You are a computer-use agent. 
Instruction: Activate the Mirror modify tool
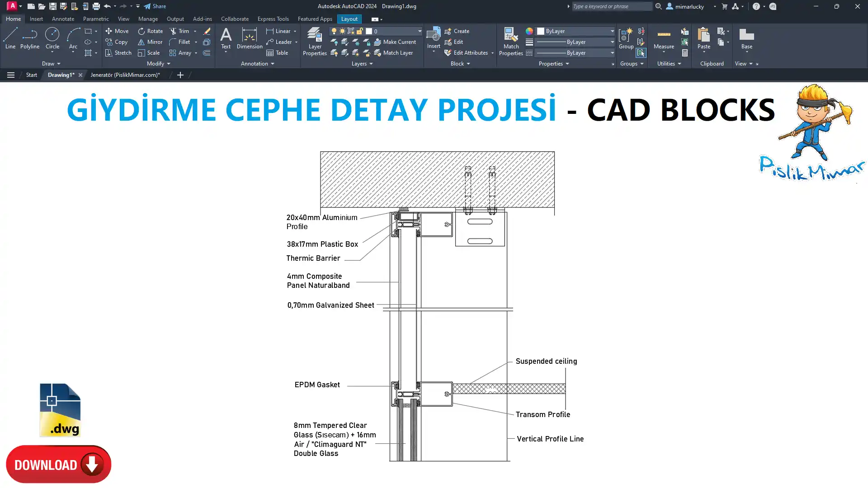pyautogui.click(x=150, y=42)
